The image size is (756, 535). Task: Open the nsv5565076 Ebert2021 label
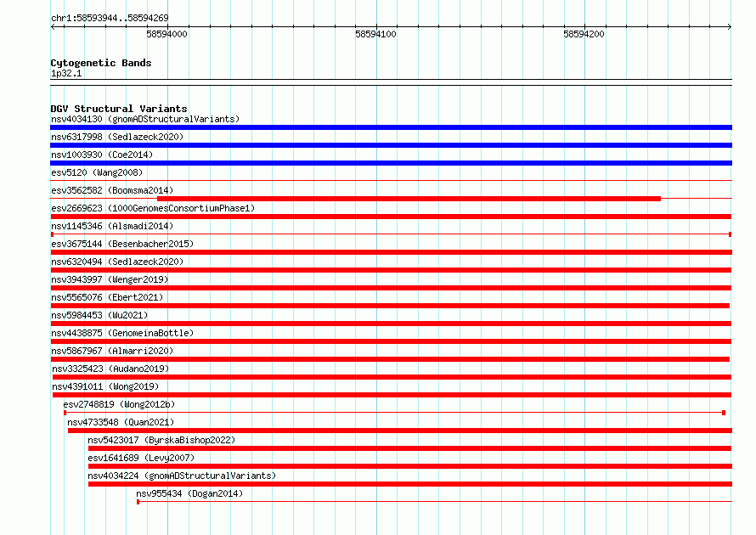point(107,297)
